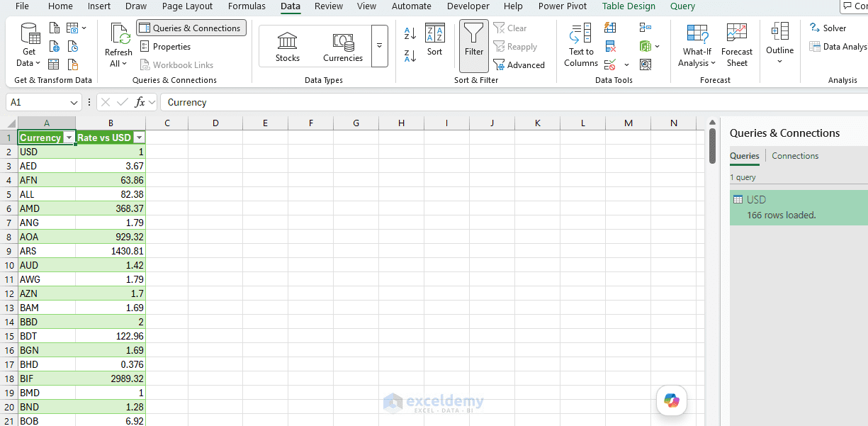Click the Insert Function fx button
This screenshot has width=868, height=426.
click(x=140, y=102)
